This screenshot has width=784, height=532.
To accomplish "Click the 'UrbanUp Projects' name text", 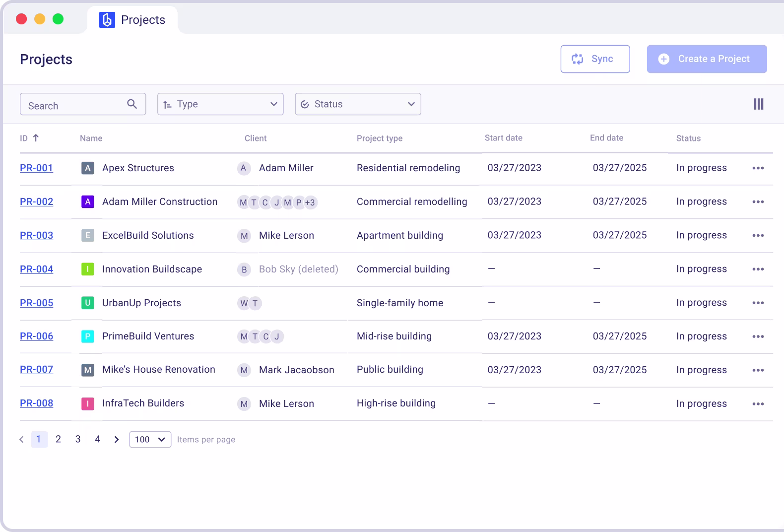I will (x=141, y=303).
